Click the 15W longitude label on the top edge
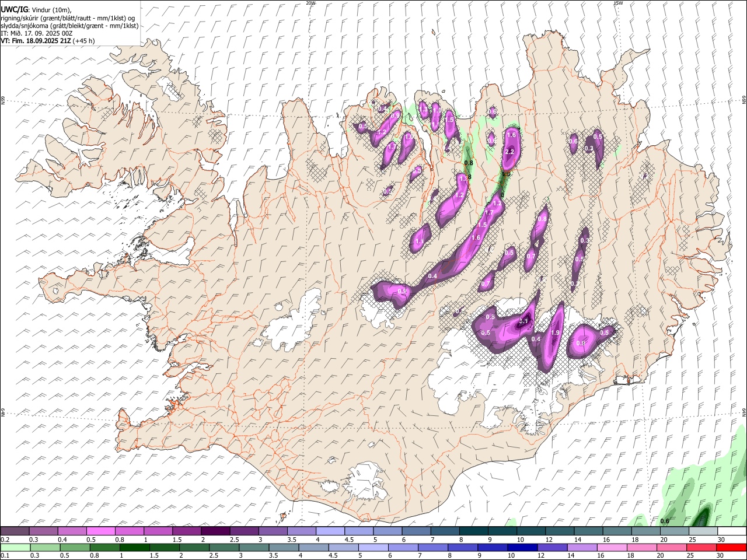The width and height of the screenshot is (747, 560). pos(618,3)
